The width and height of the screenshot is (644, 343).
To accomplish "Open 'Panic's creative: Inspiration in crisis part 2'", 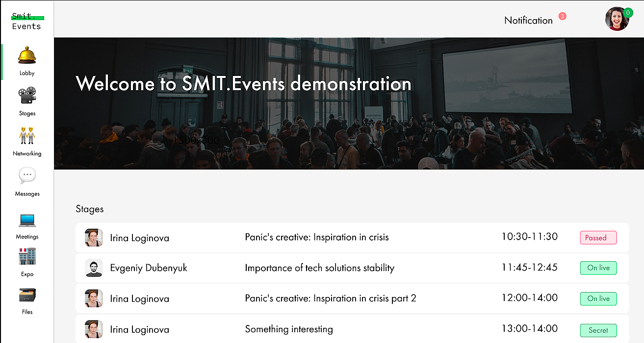I will [x=331, y=298].
